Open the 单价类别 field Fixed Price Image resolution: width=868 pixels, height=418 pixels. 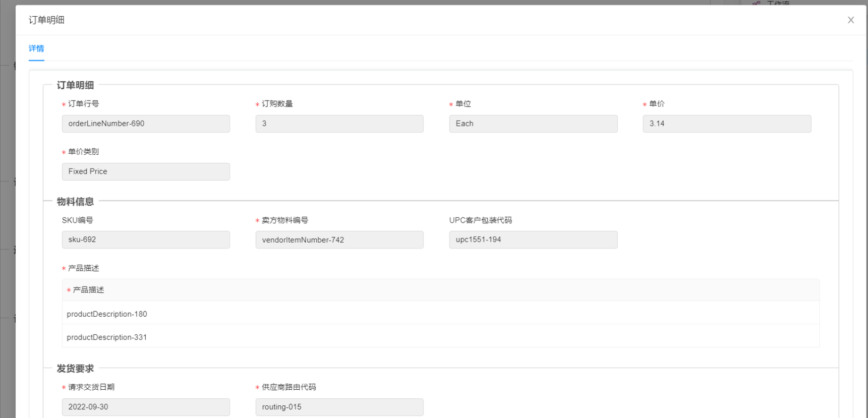[x=146, y=171]
